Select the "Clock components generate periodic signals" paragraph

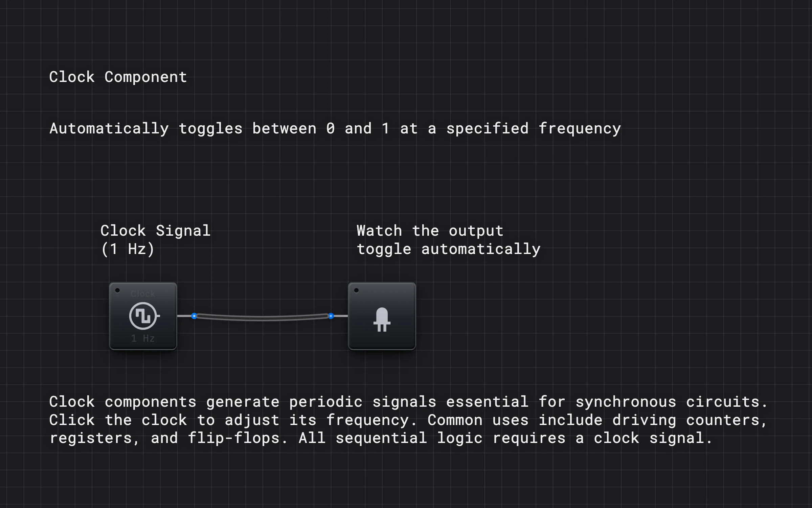pos(408,420)
